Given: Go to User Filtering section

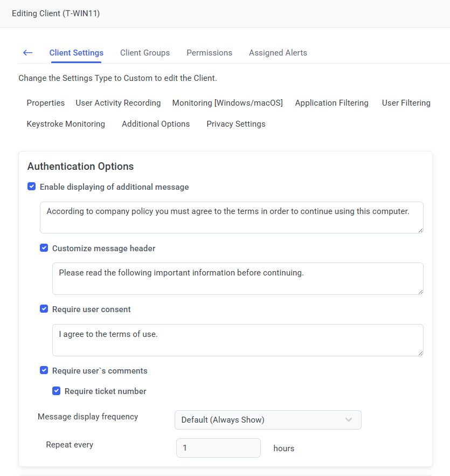Looking at the screenshot, I should tap(406, 103).
